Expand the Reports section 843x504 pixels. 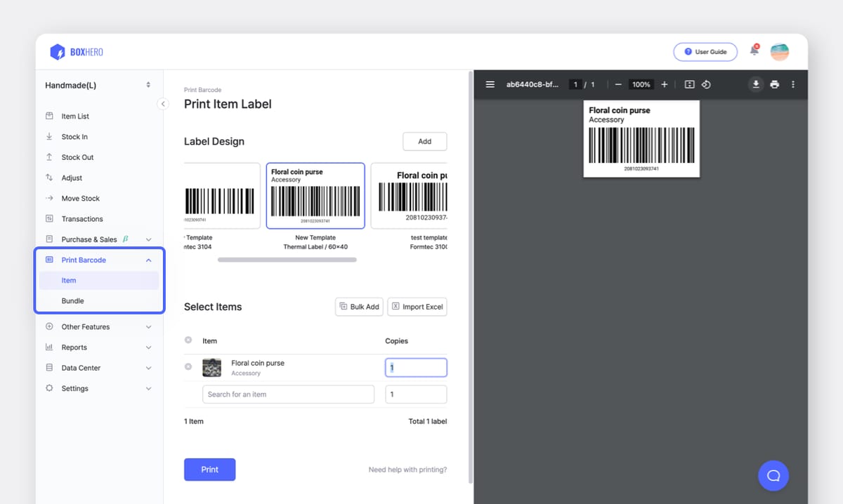click(x=74, y=347)
